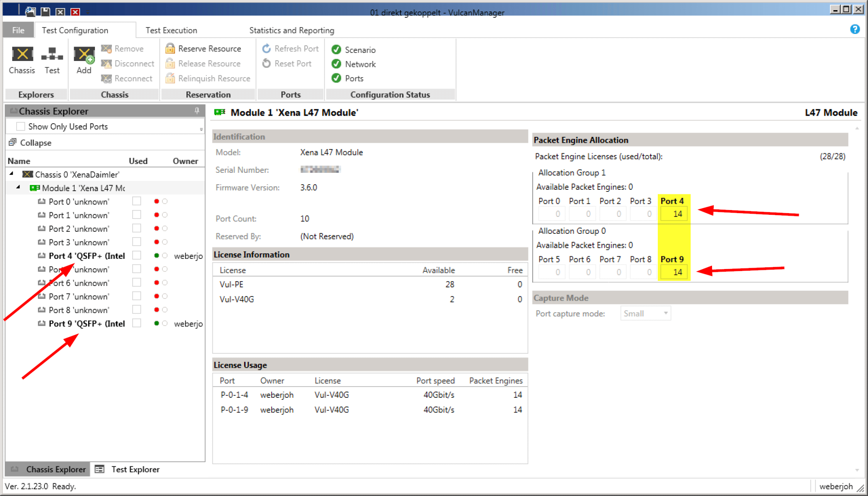Viewport: 868px width, 496px height.
Task: Click Network green status checkmark
Action: (337, 64)
